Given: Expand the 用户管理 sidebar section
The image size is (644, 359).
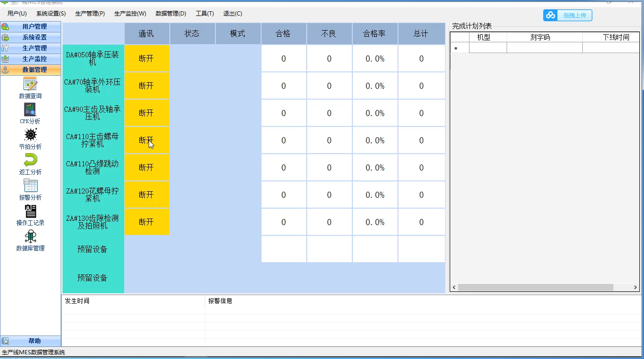Looking at the screenshot, I should pyautogui.click(x=31, y=27).
